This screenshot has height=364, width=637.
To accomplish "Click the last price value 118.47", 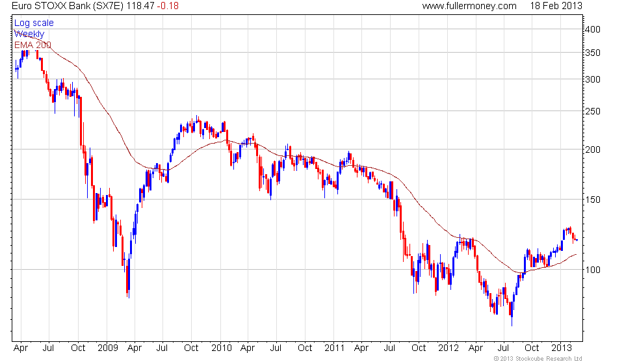I will (x=140, y=6).
